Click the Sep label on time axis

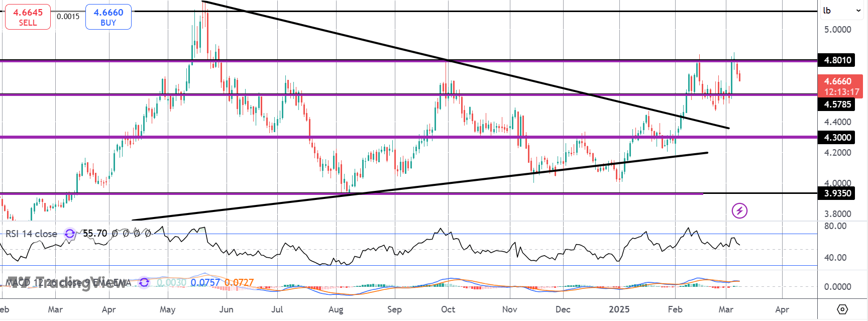coord(394,309)
